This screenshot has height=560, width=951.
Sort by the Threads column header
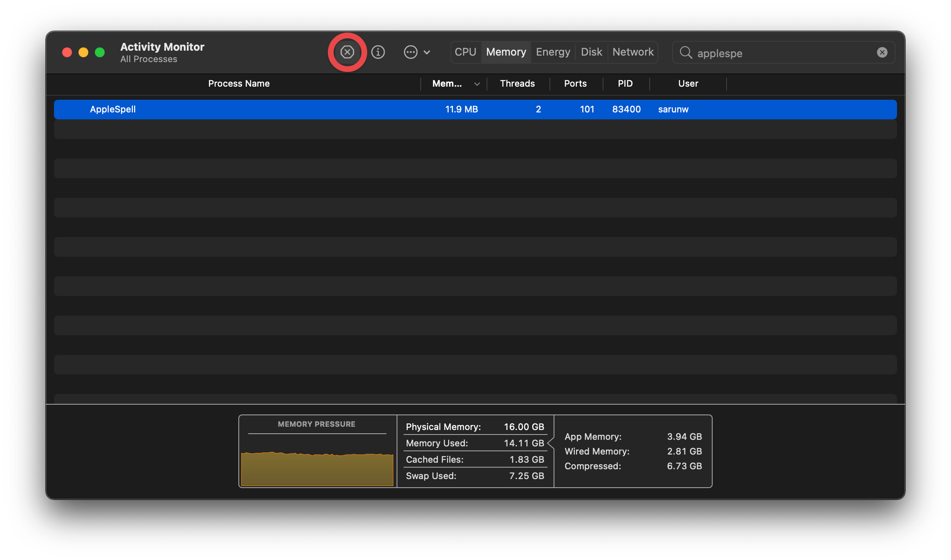point(517,83)
